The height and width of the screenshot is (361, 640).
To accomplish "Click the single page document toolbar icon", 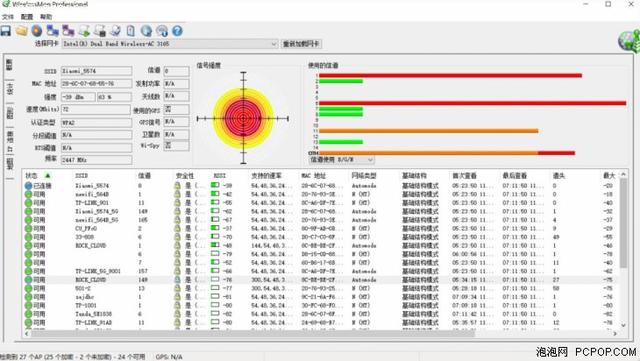I will 131,31.
